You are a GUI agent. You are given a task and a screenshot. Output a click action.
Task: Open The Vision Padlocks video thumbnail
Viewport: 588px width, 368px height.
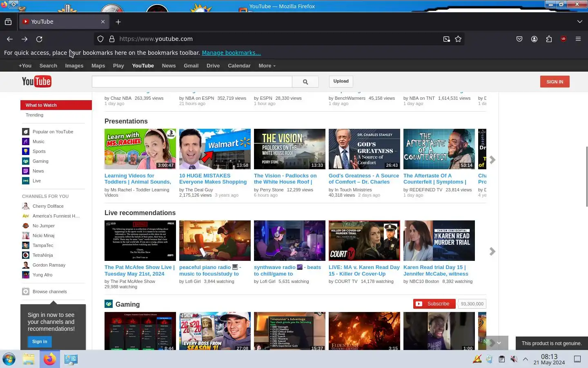(x=290, y=149)
